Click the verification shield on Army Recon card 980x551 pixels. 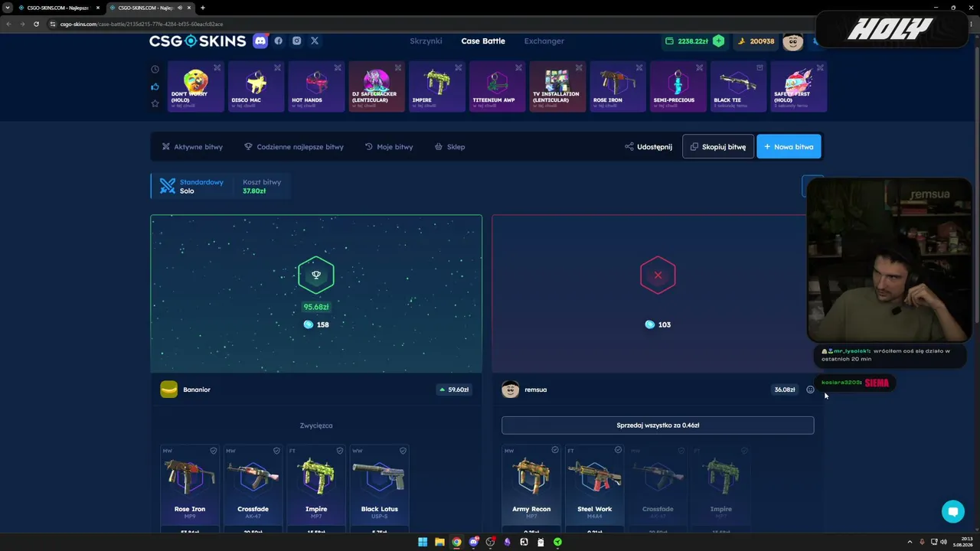point(555,450)
